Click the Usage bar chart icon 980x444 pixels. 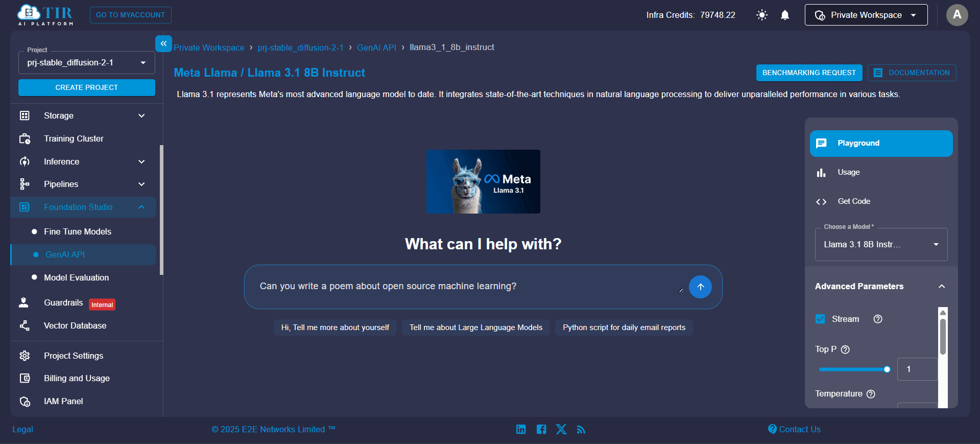click(x=821, y=173)
